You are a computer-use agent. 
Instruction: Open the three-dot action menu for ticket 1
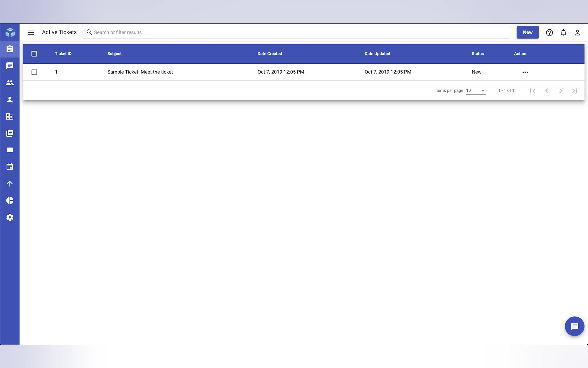tap(525, 72)
